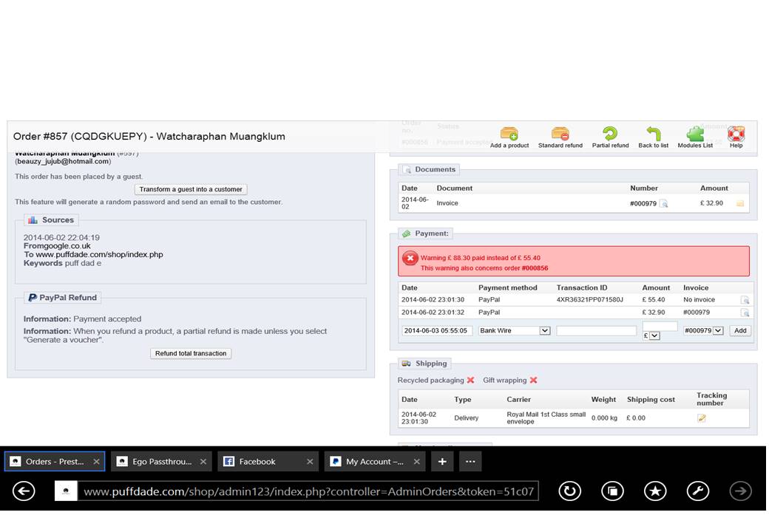
Task: View details icon of £ 55.40 PayPal payment
Action: coord(745,300)
